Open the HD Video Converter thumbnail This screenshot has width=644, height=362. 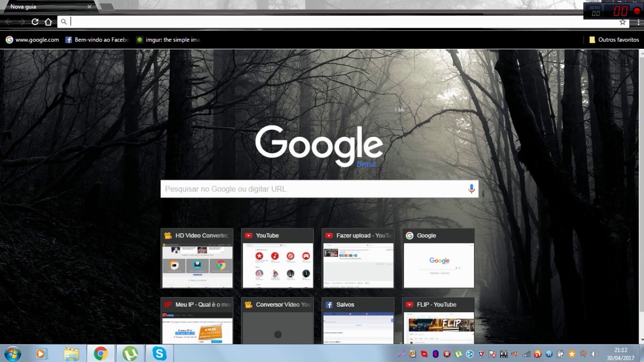tap(197, 258)
